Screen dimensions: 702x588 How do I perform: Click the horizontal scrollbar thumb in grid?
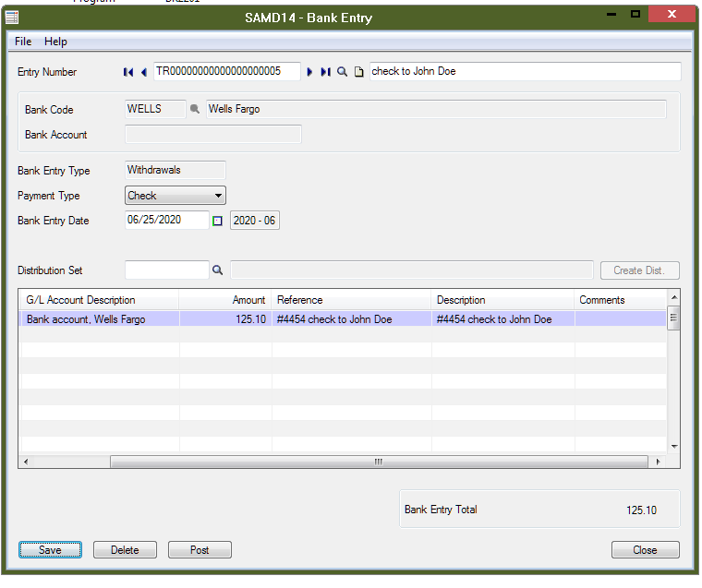(377, 462)
